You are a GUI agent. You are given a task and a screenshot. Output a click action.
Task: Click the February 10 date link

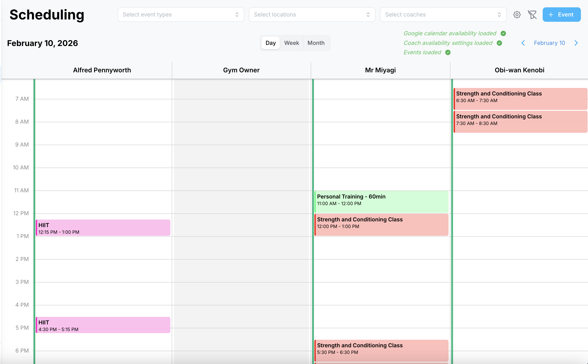(x=549, y=43)
